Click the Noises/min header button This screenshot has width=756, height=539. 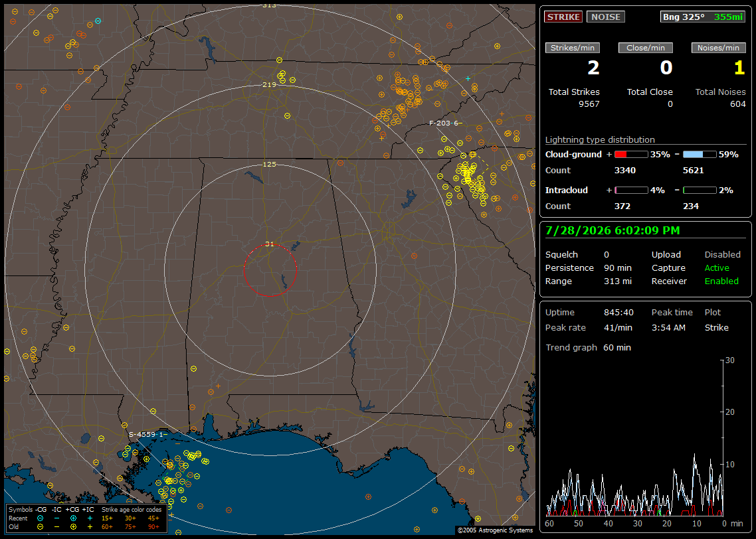click(718, 48)
